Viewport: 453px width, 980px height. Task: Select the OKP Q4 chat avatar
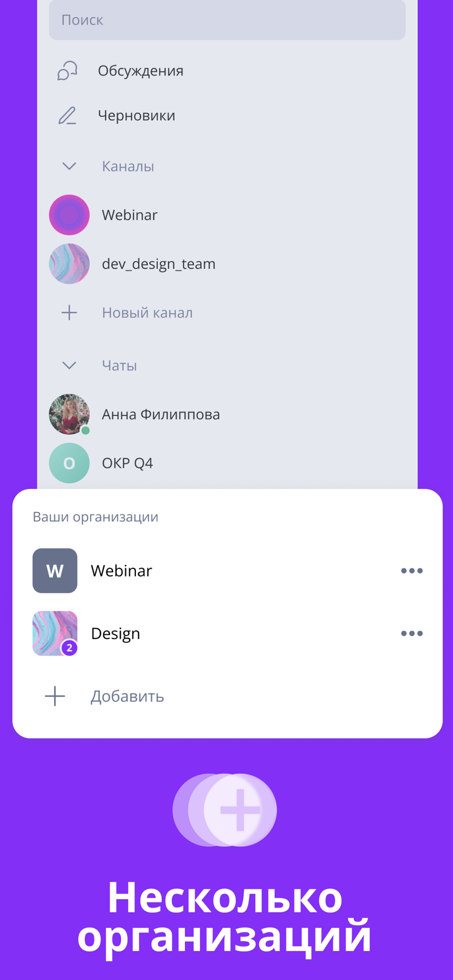[69, 463]
